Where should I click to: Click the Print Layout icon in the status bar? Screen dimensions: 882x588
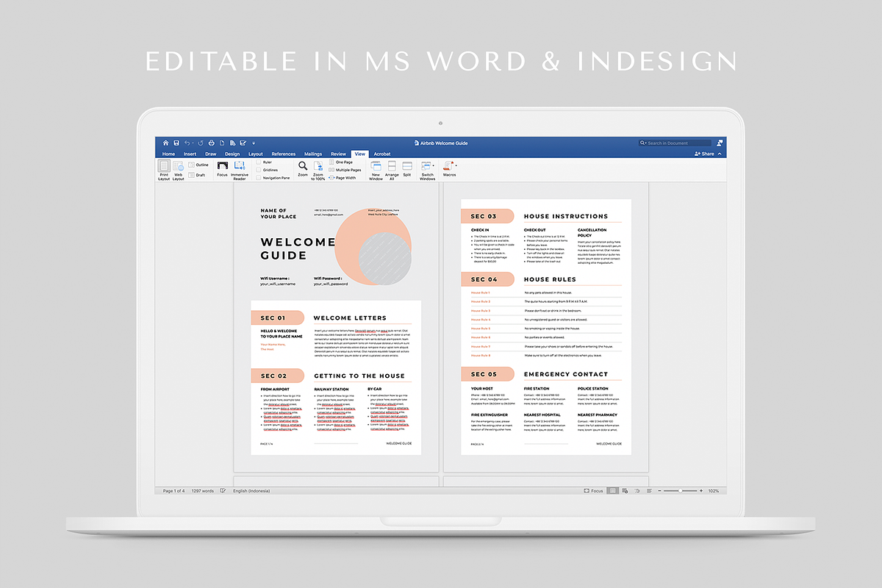pyautogui.click(x=612, y=491)
